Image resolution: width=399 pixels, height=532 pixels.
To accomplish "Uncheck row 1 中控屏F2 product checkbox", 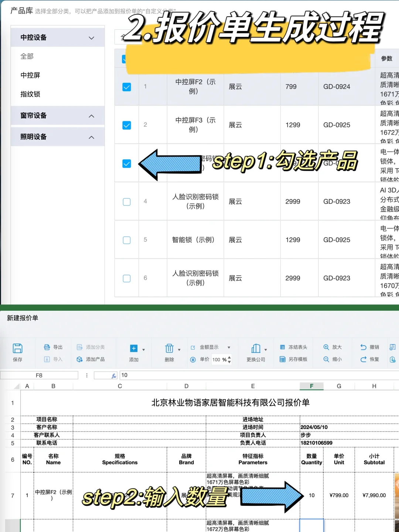I will [127, 87].
